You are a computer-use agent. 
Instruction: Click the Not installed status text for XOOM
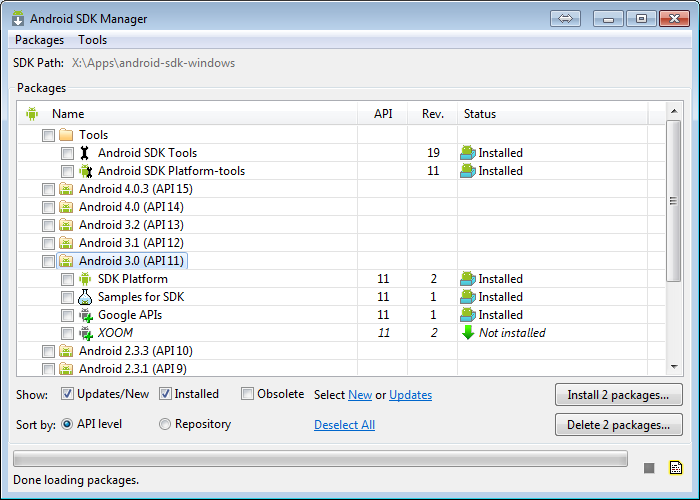tap(512, 333)
